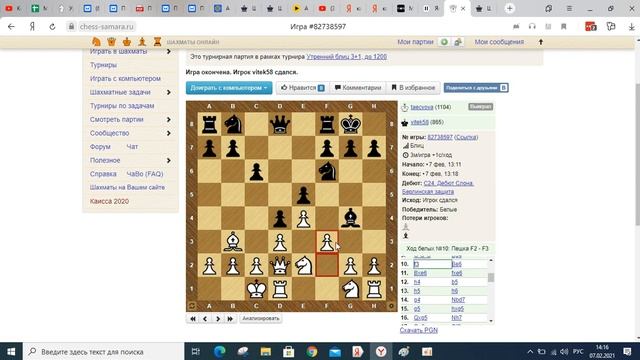This screenshot has height=360, width=640.
Task: Download game via Скачать PGN link
Action: pyautogui.click(x=419, y=330)
